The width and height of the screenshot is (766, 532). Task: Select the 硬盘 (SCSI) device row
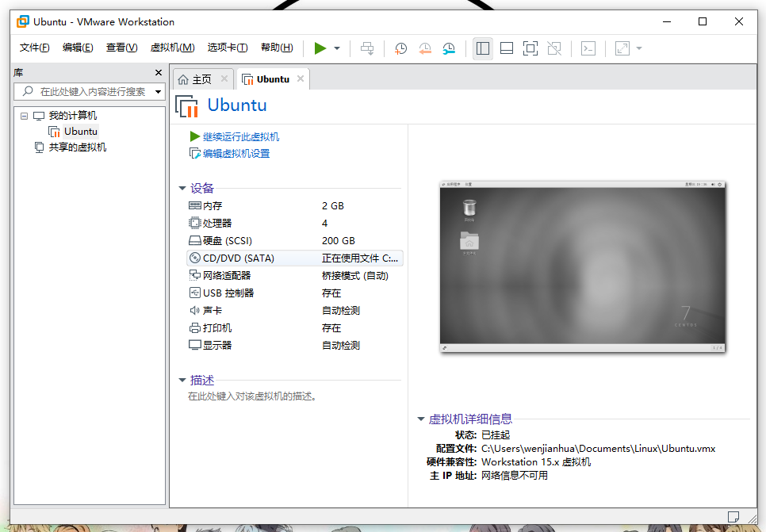[x=294, y=241]
